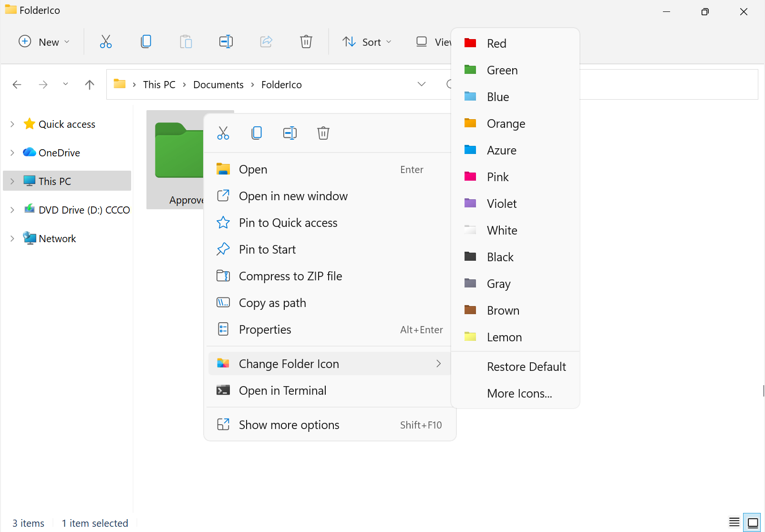The width and height of the screenshot is (765, 532).
Task: Switch to details view in the status bar
Action: click(734, 522)
